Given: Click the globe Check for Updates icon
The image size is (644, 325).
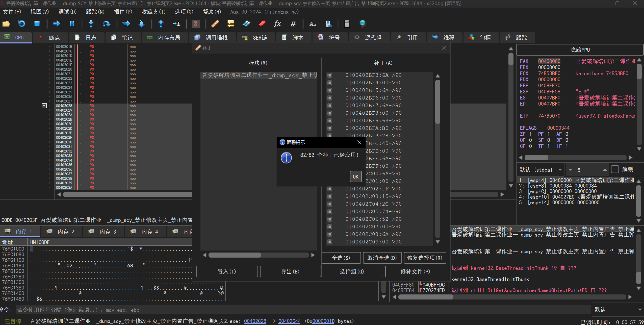Looking at the screenshot, I should click(x=363, y=24).
